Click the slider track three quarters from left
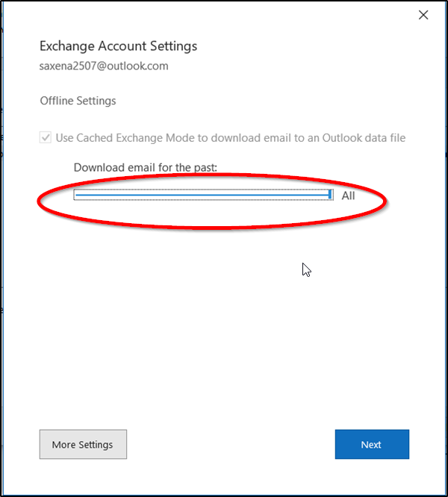Screen dimensions: 448x497 (266, 195)
